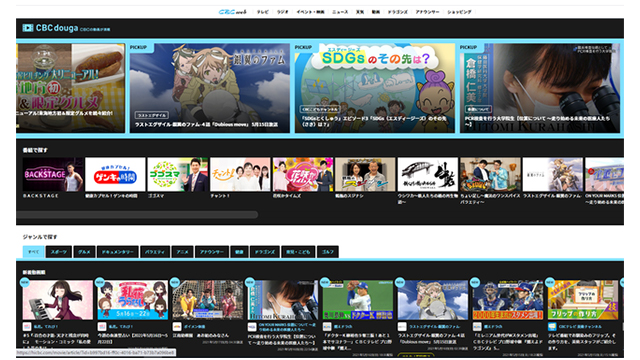Open 天気 in top navigation
The image size is (640, 360).
tap(360, 12)
